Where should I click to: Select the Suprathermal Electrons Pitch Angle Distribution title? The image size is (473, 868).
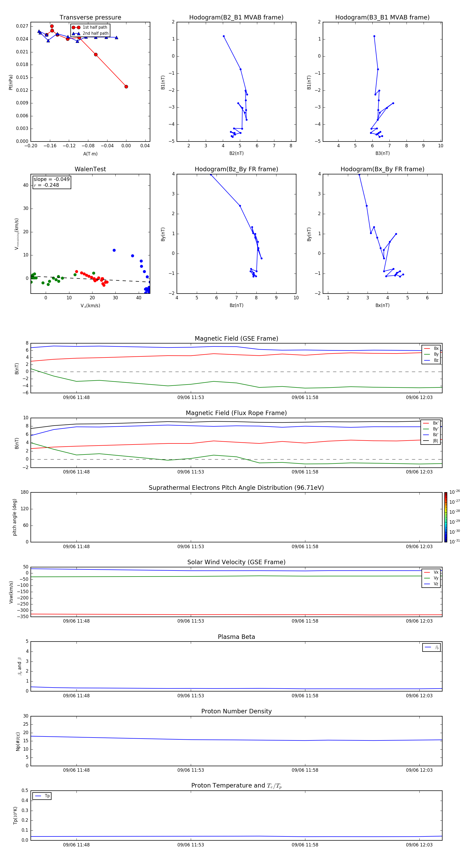click(236, 488)
